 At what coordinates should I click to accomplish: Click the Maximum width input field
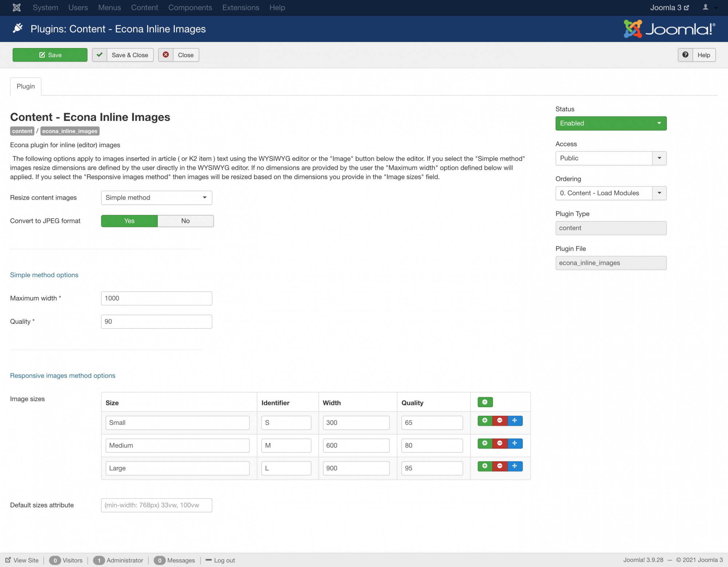pyautogui.click(x=157, y=298)
